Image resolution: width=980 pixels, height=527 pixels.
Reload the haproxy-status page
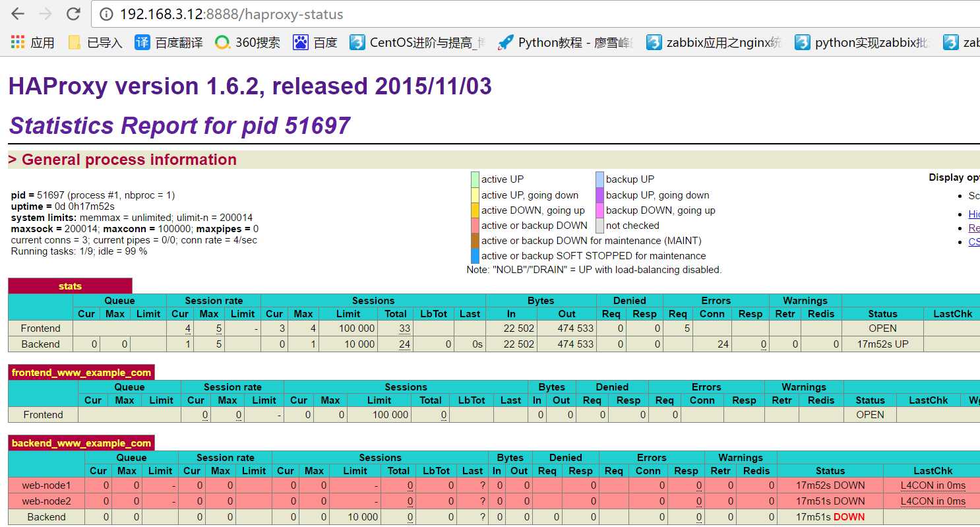[x=73, y=14]
